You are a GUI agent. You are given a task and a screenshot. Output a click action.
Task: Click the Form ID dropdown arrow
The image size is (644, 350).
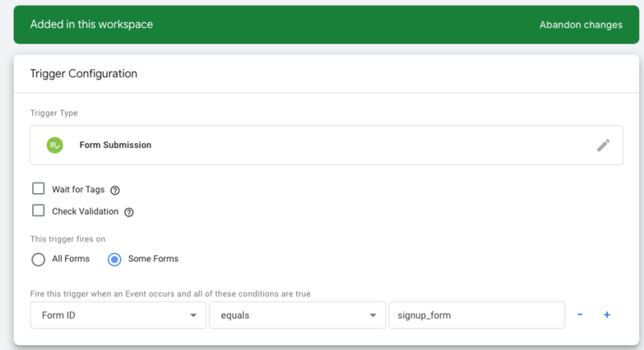click(x=193, y=315)
